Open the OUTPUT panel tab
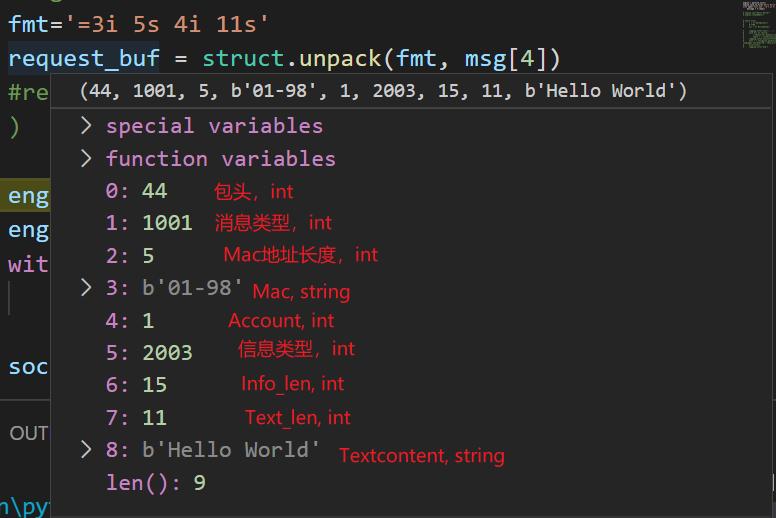Image resolution: width=776 pixels, height=518 pixels. coord(29,433)
